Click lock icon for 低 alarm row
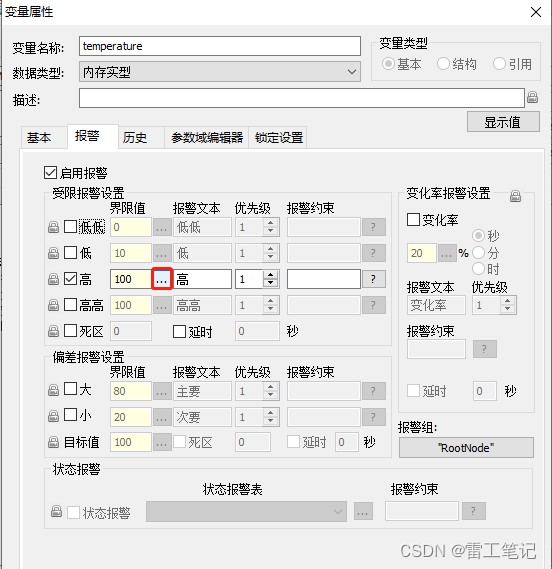Screen dimensions: 552x569 click(x=53, y=253)
